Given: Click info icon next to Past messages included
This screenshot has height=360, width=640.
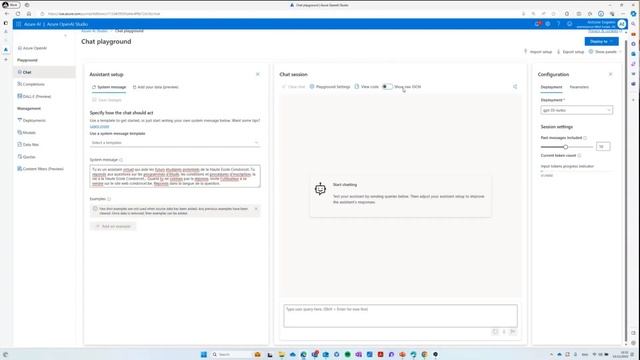Looking at the screenshot, I should coord(585,138).
